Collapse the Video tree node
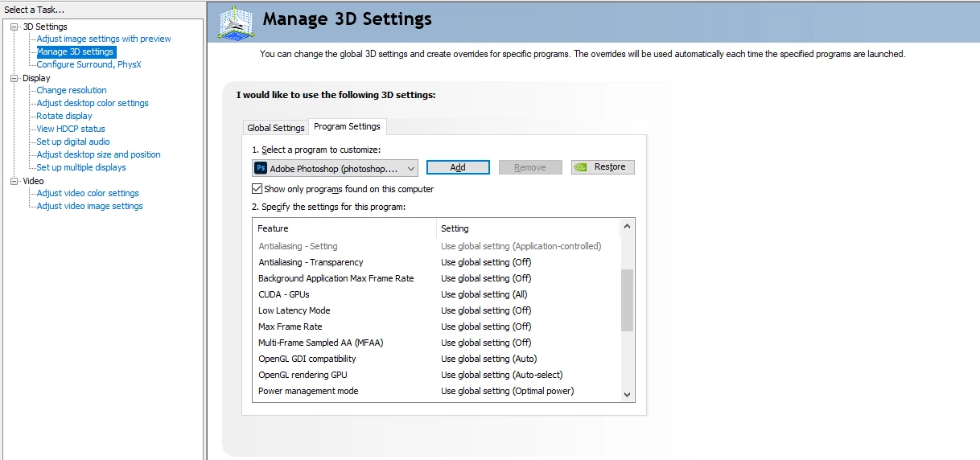This screenshot has width=980, height=460. point(14,181)
